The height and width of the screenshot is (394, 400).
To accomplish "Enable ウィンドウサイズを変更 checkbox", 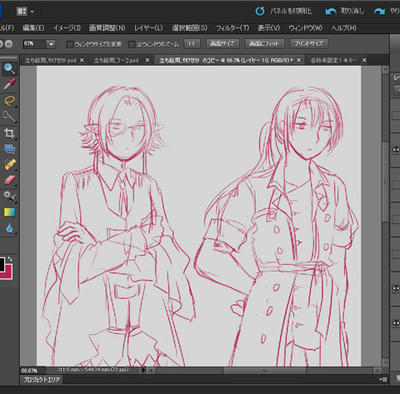I will point(70,44).
